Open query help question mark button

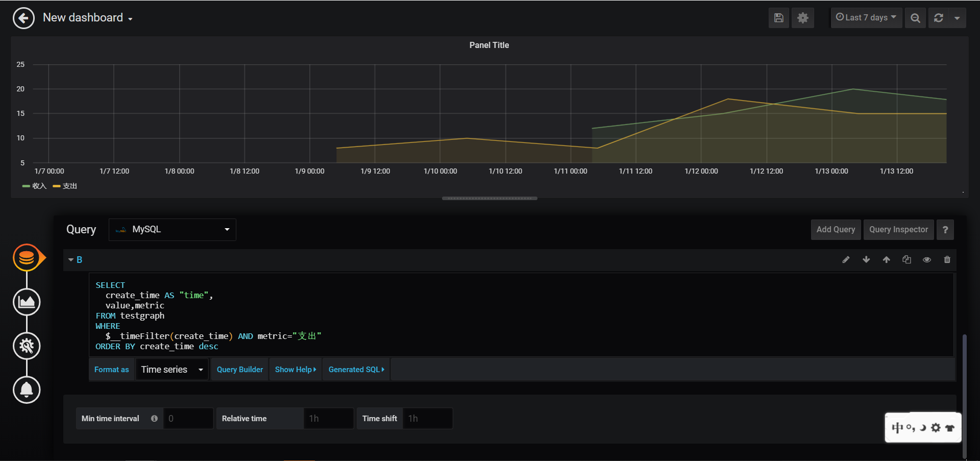pos(945,230)
